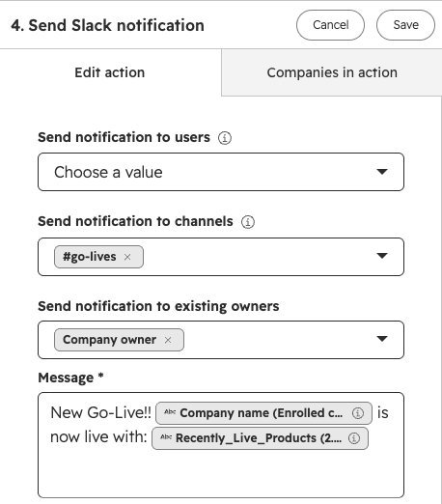Show info for Send notification to channels
Viewport: 442px width, 504px height.
[248, 222]
